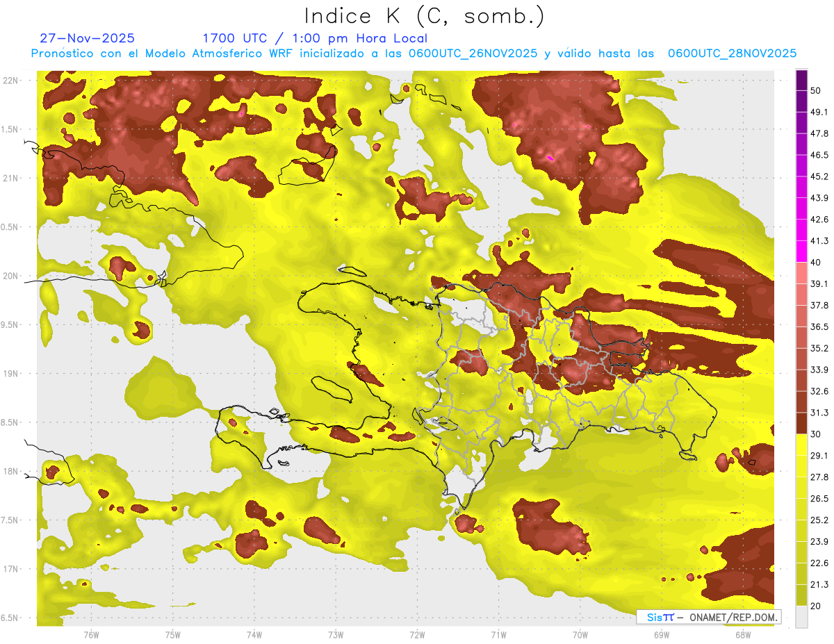This screenshot has width=834, height=644.
Task: Click the "69W" longitude axis label
Action: tap(661, 634)
